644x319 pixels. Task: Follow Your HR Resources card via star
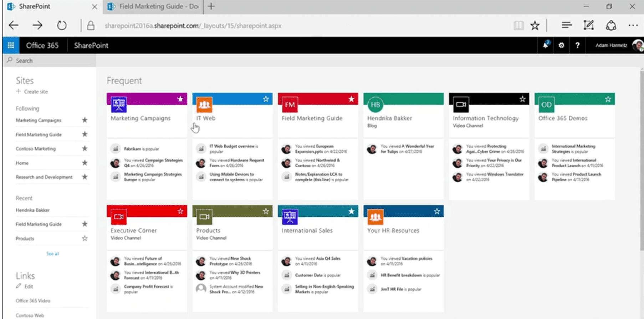coord(437,211)
